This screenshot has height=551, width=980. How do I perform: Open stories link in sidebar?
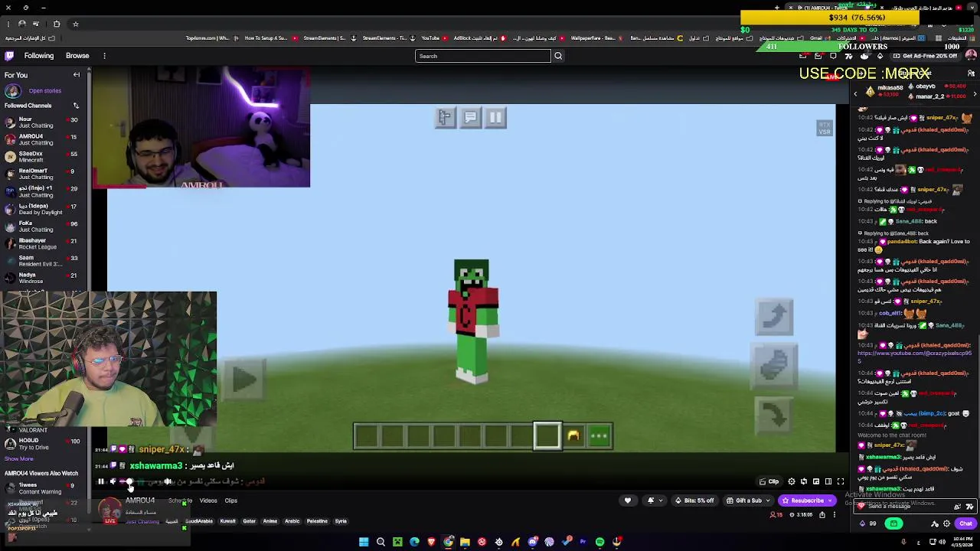tap(44, 91)
